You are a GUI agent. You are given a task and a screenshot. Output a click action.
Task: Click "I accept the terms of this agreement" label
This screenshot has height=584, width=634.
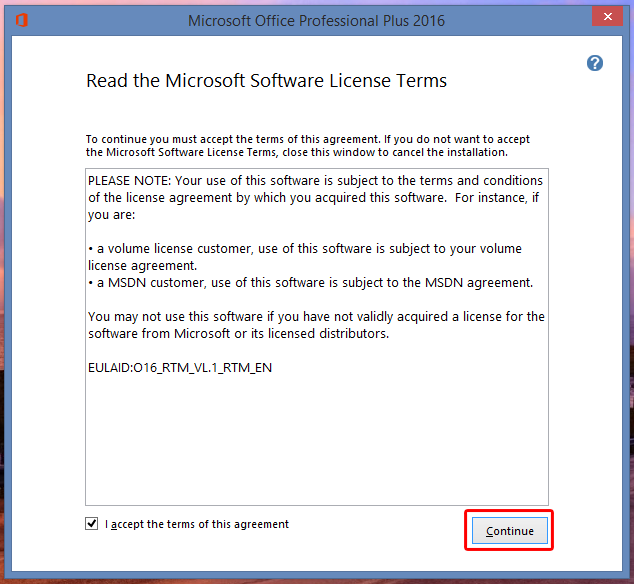point(197,524)
